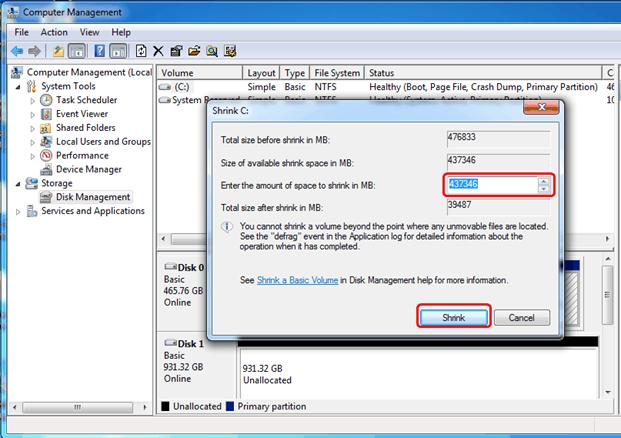This screenshot has height=438, width=621.
Task: Click the Refresh toolbar icon
Action: coord(141,51)
